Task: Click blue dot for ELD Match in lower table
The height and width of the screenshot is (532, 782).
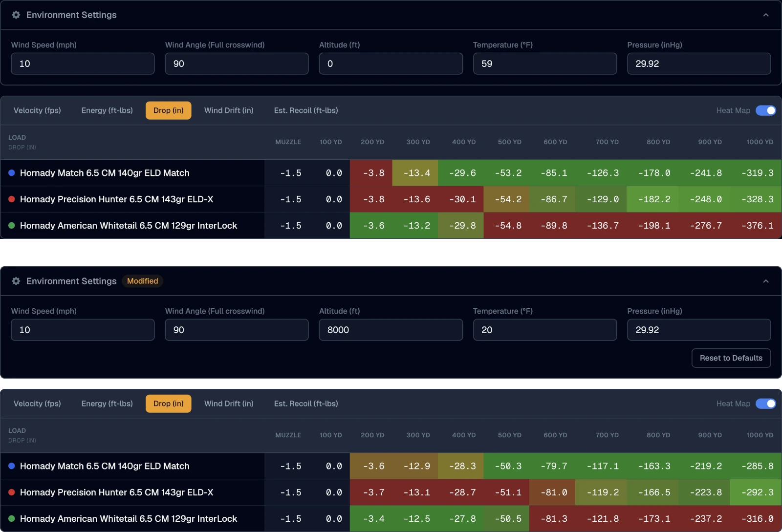Action: tap(12, 466)
